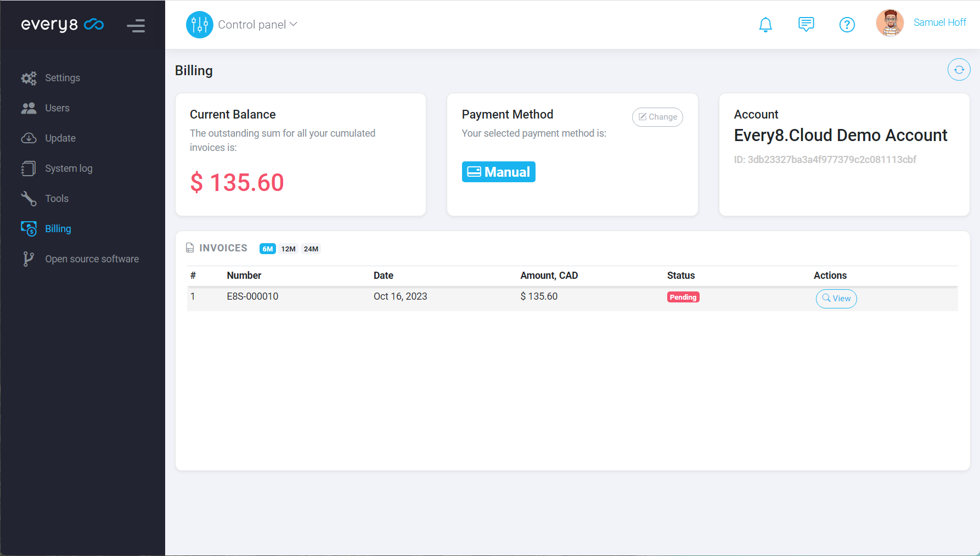Open the Update section

click(60, 138)
